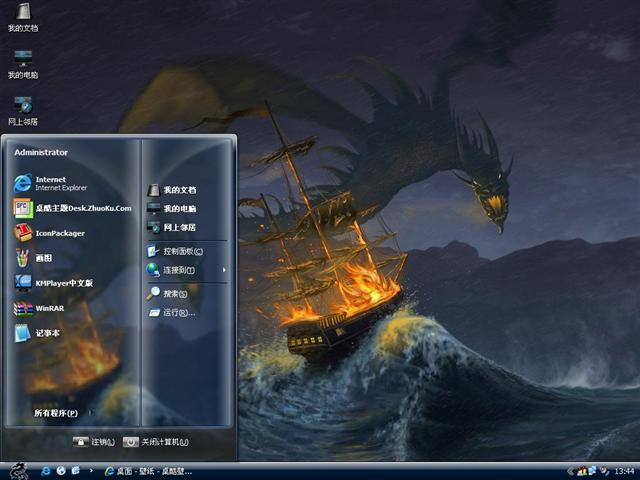
Task: Open the 我的文档 desktop icon
Action: (23, 17)
